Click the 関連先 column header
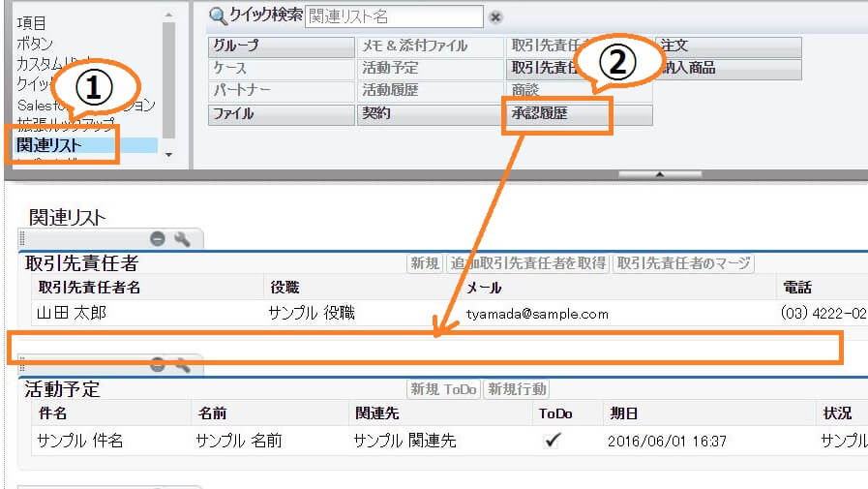The image size is (868, 489). tap(377, 413)
